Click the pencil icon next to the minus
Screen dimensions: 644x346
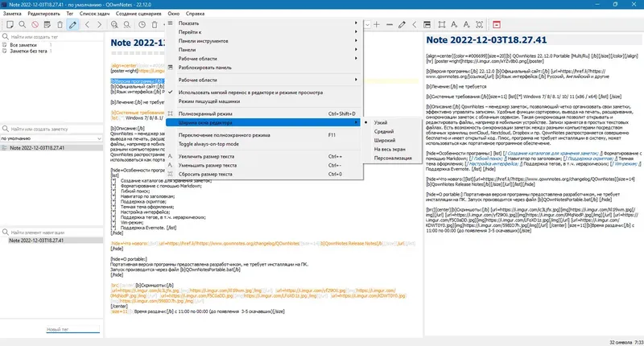[x=402, y=25]
